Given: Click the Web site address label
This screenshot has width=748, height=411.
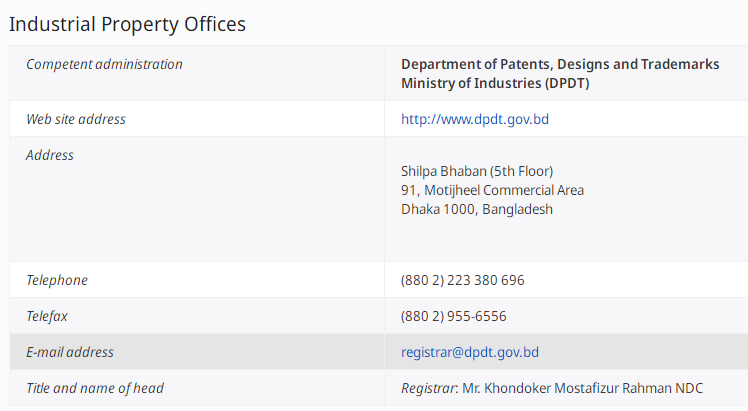Looking at the screenshot, I should click(76, 119).
